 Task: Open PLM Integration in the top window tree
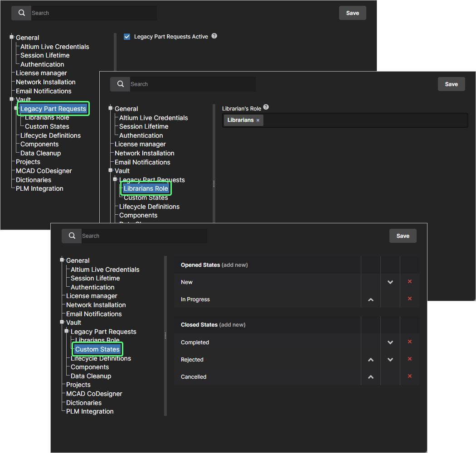[x=39, y=188]
